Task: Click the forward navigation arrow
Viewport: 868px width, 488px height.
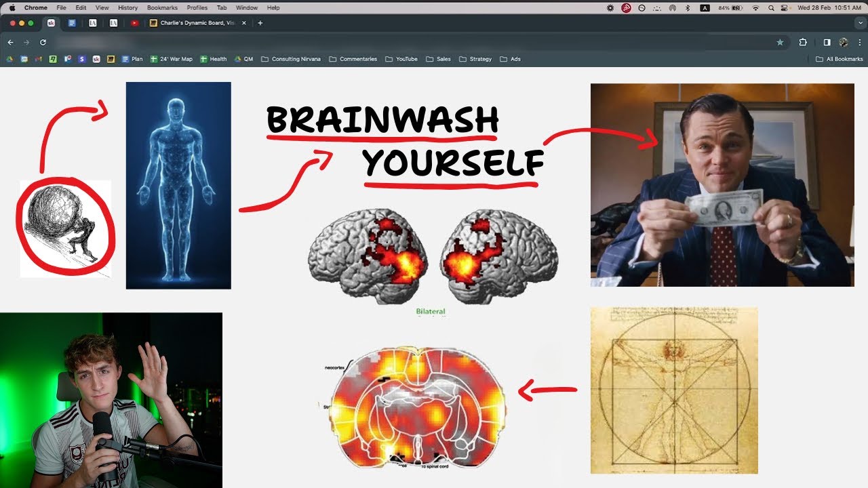Action: [26, 42]
